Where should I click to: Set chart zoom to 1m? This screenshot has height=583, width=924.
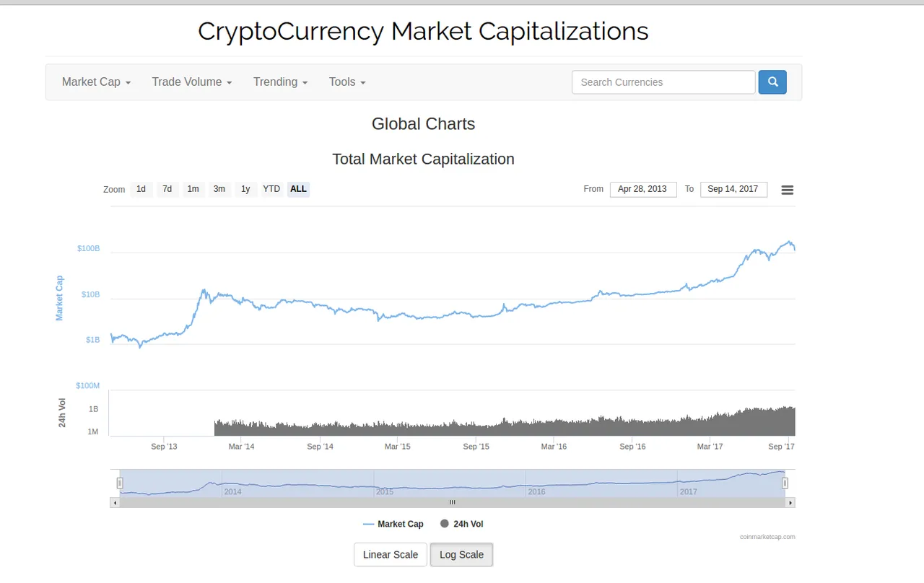click(x=193, y=189)
